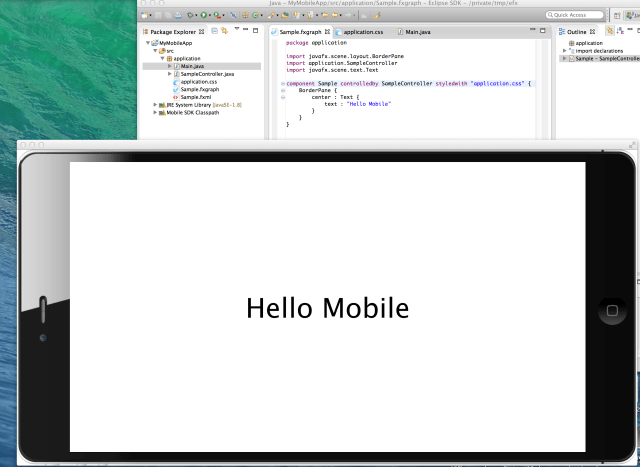Click the "Hello Mobile" string in the editor
This screenshot has width=640, height=467.
369,104
